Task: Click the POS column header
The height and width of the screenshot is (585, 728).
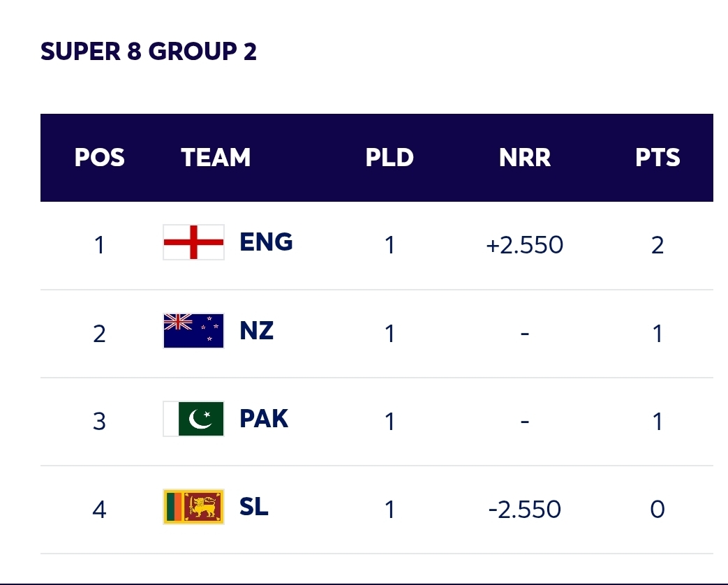Action: [100, 158]
